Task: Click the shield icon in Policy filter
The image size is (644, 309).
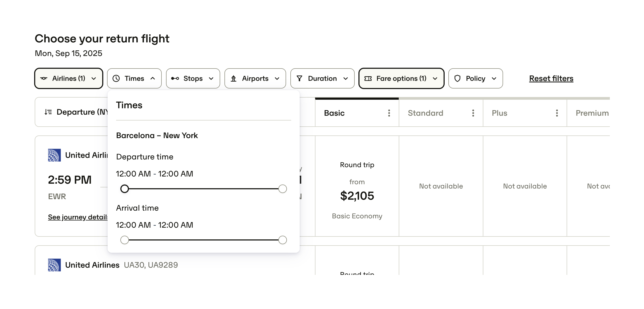Action: point(457,78)
